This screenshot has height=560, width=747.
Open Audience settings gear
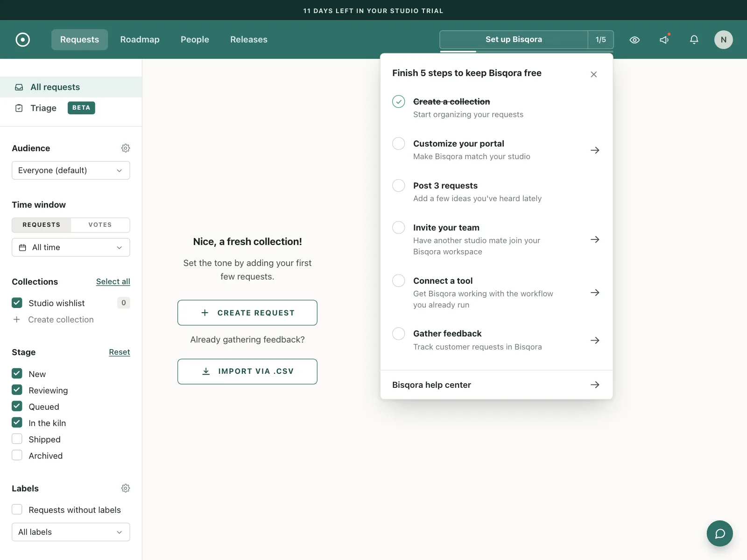126,148
